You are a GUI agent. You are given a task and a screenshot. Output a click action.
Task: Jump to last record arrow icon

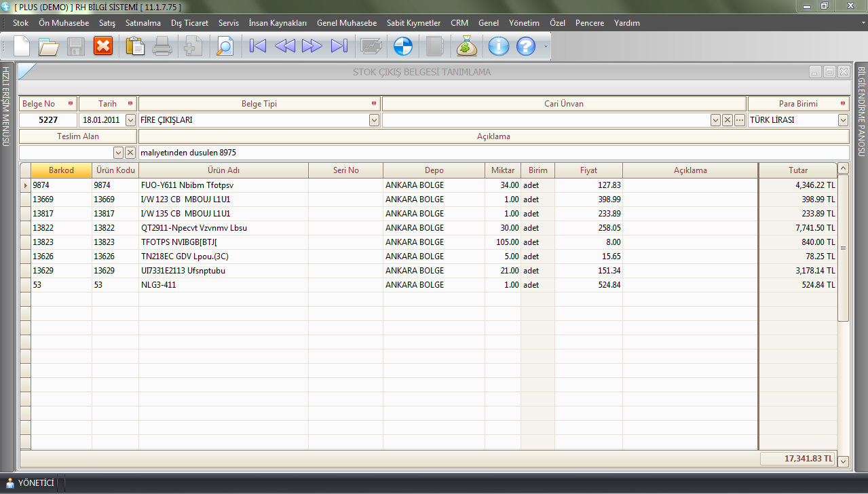coord(339,46)
